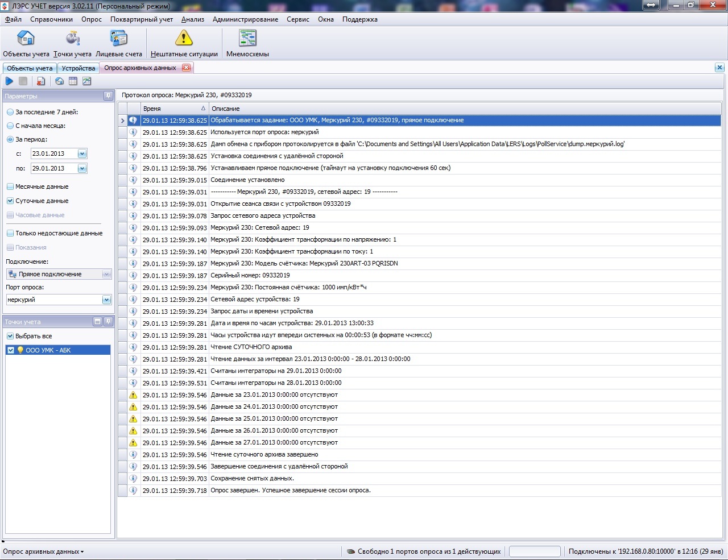
Task: Click the warning icon for 25.01.2013 missing data
Action: 133,418
